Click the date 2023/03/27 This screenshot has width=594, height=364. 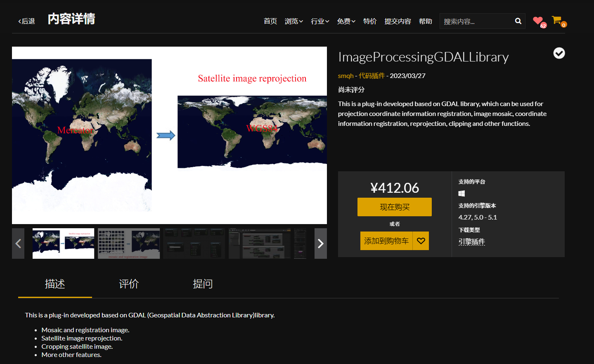407,76
